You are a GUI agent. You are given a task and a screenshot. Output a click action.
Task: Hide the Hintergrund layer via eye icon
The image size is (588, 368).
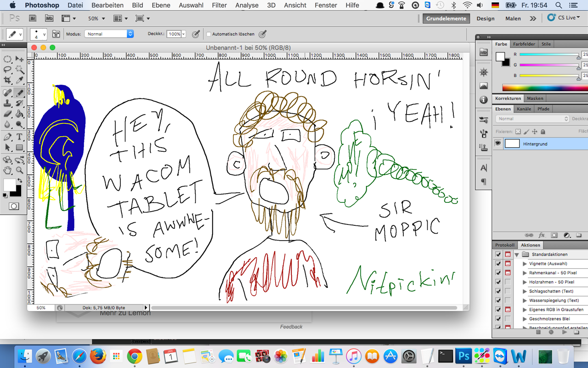(x=498, y=144)
